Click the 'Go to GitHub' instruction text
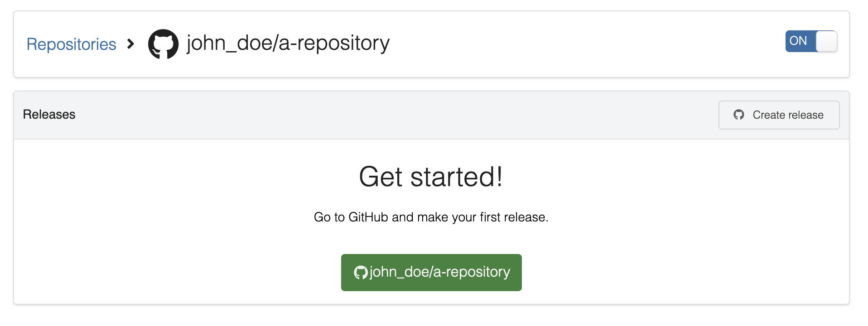This screenshot has height=326, width=868. (x=431, y=217)
